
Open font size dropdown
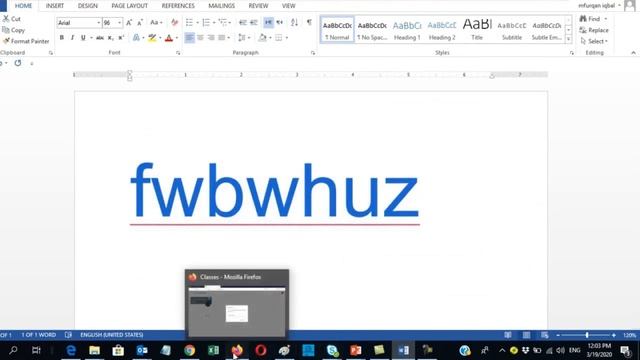[x=119, y=23]
